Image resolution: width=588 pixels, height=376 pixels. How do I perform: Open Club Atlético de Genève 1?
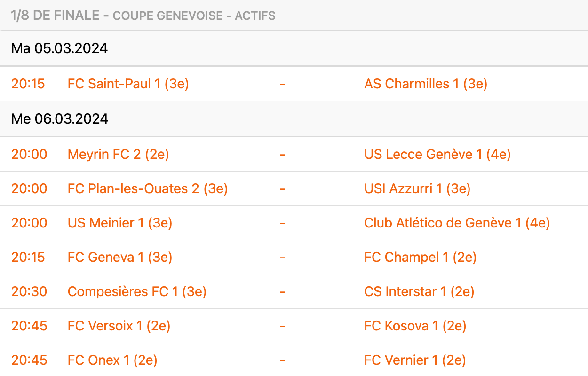(x=456, y=223)
